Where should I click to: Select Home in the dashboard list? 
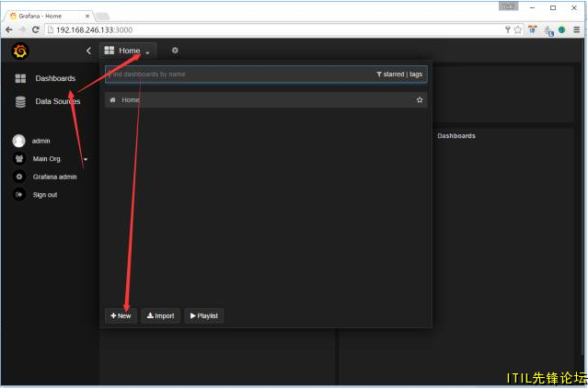tap(266, 100)
